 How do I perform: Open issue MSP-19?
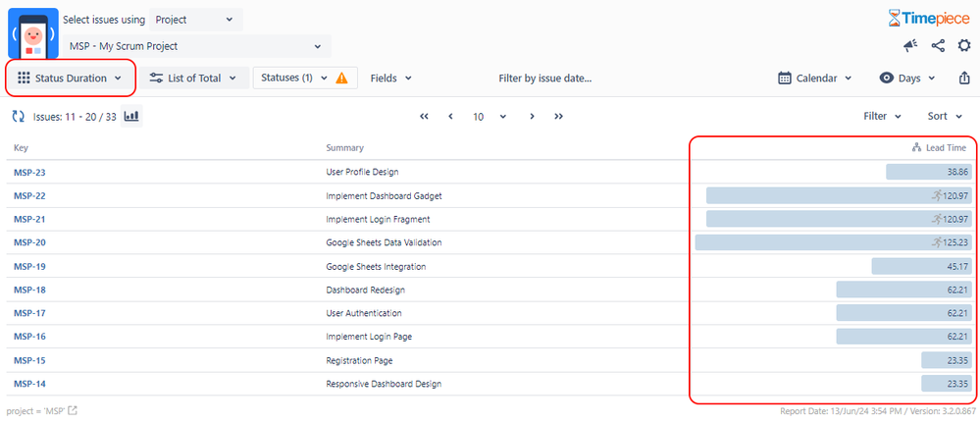(x=29, y=267)
